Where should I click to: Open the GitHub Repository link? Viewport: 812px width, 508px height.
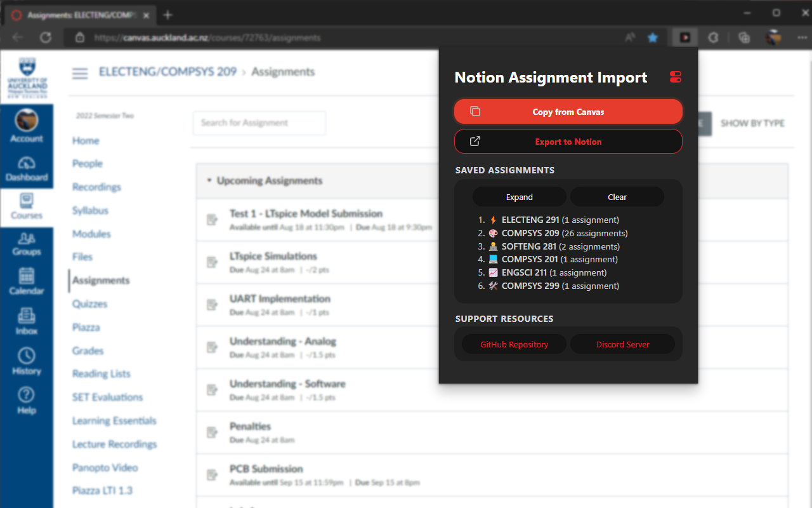[514, 344]
